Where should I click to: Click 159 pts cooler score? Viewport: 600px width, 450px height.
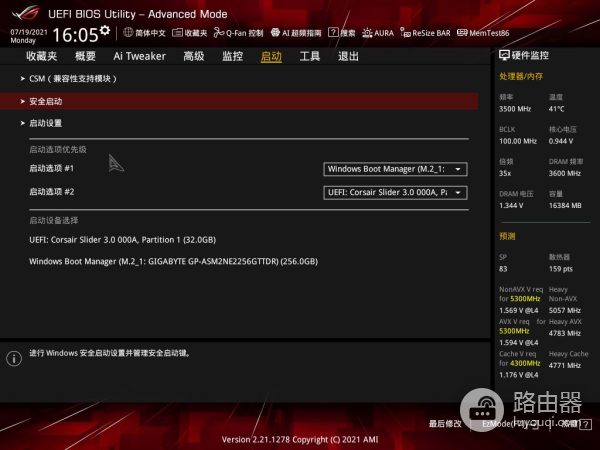[x=561, y=269]
